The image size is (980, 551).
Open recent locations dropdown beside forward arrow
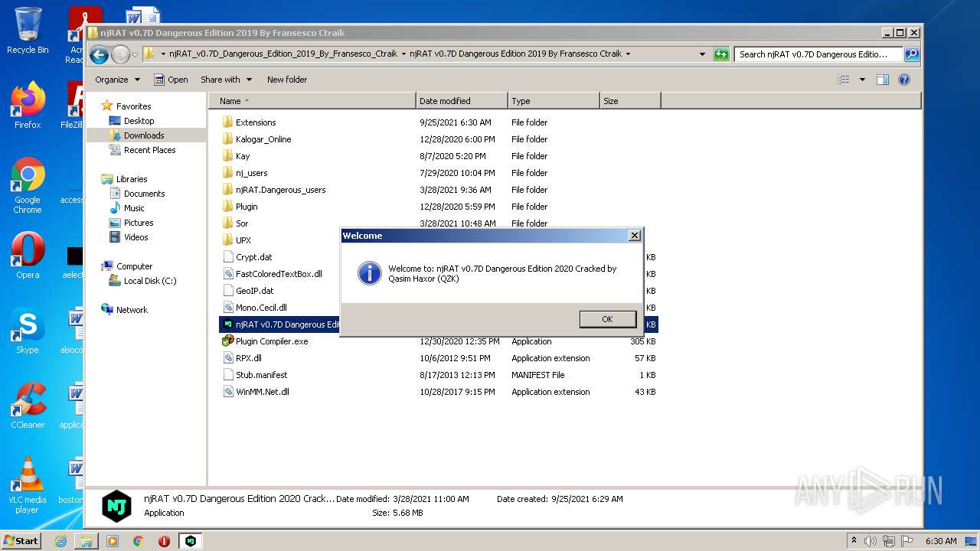click(135, 54)
